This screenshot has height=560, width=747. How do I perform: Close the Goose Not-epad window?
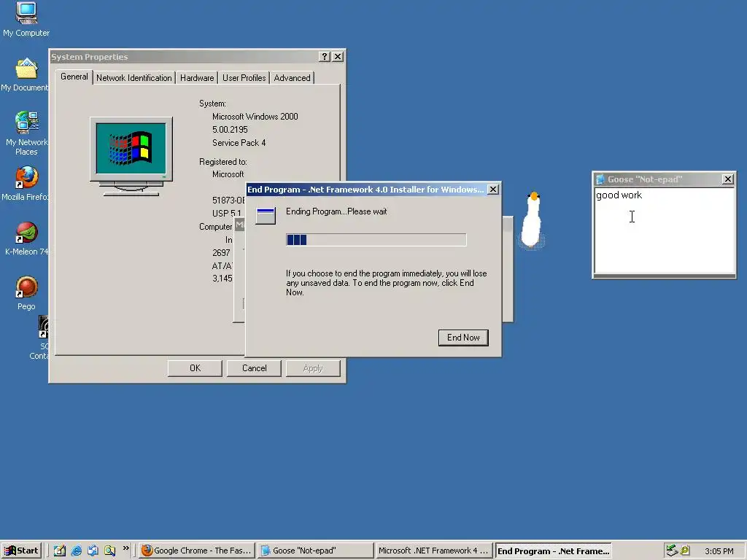click(727, 179)
